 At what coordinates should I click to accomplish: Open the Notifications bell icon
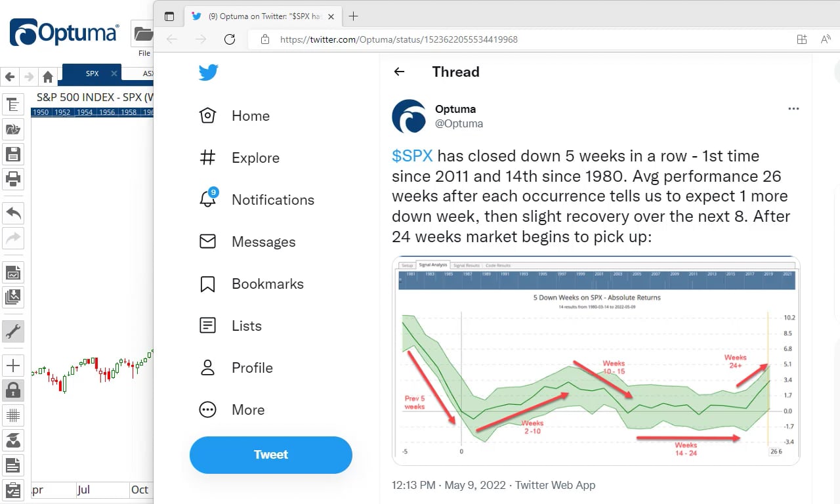208,199
